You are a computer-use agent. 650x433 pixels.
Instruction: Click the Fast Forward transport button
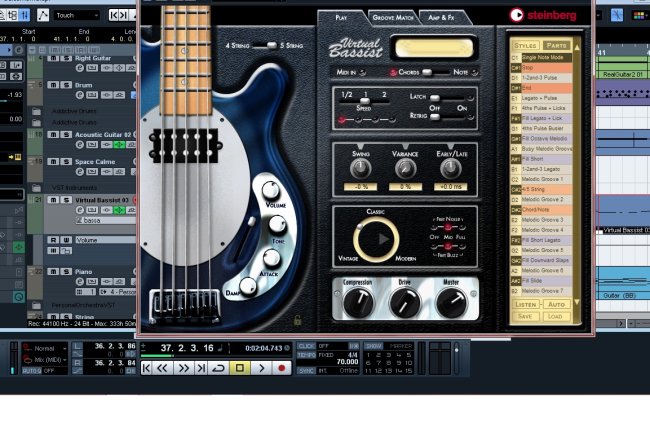coord(185,368)
